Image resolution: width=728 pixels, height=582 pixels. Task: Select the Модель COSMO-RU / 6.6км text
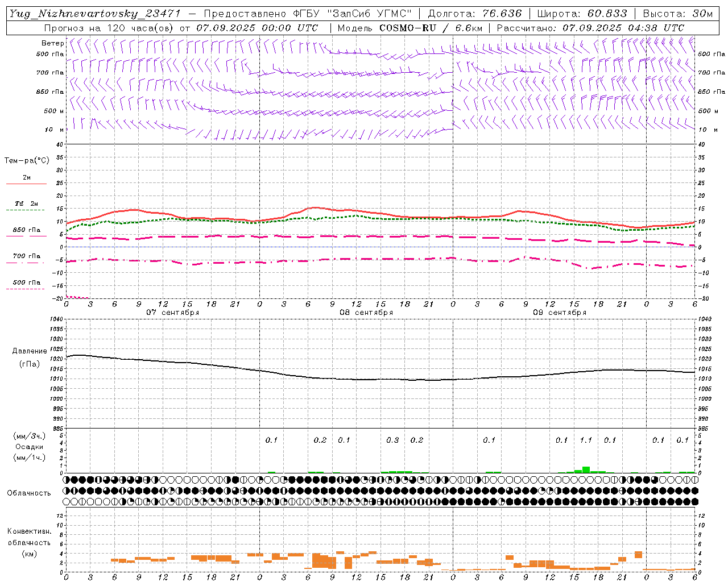click(x=410, y=28)
